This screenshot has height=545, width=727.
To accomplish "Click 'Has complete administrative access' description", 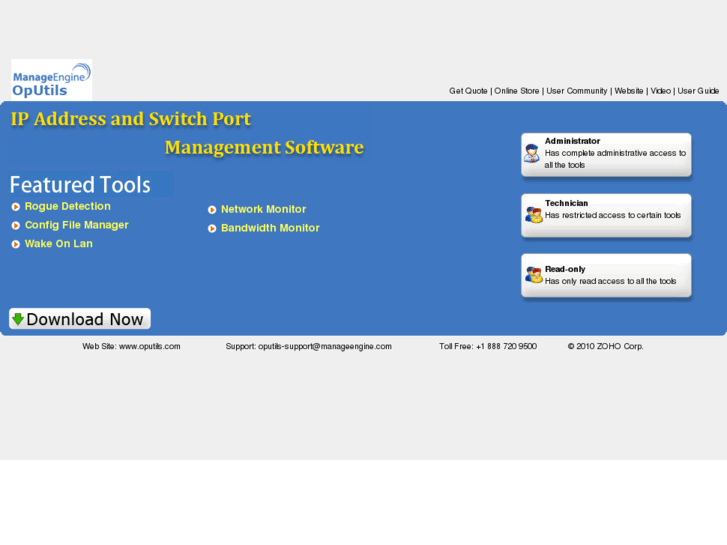I will tap(615, 159).
